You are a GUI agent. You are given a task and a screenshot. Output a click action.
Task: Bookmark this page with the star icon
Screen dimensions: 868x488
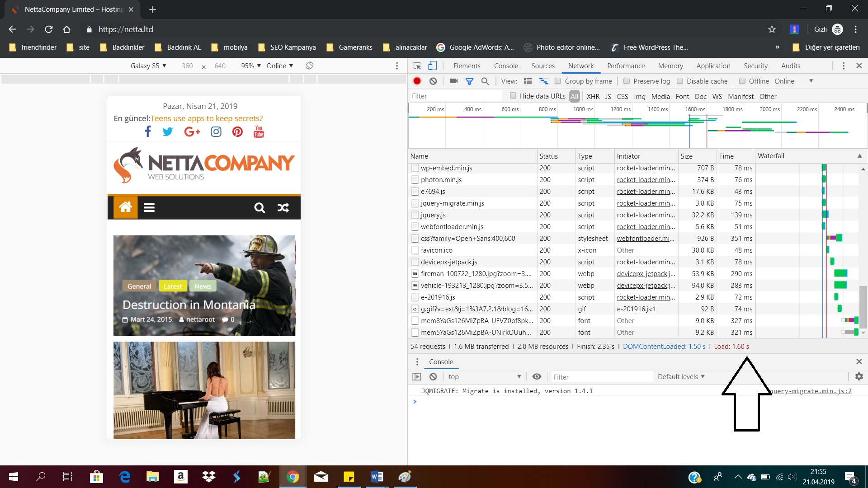coord(772,29)
